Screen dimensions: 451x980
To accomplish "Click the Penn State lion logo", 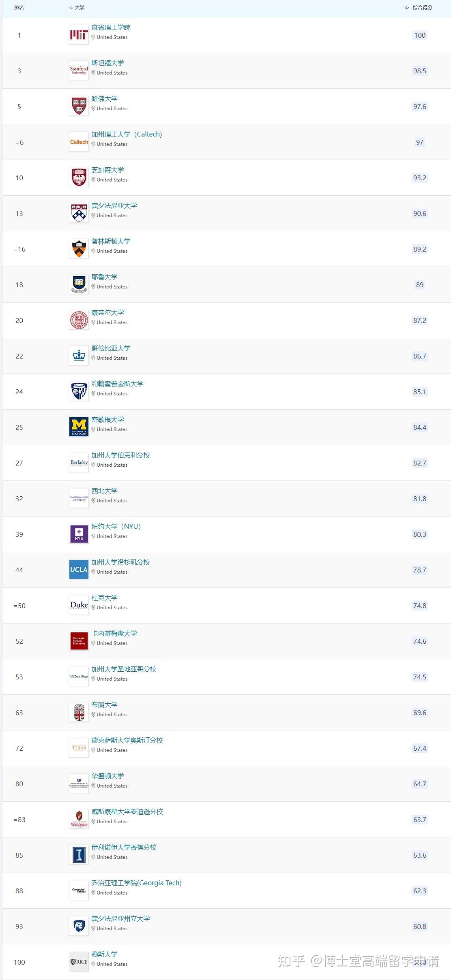I will click(x=79, y=927).
